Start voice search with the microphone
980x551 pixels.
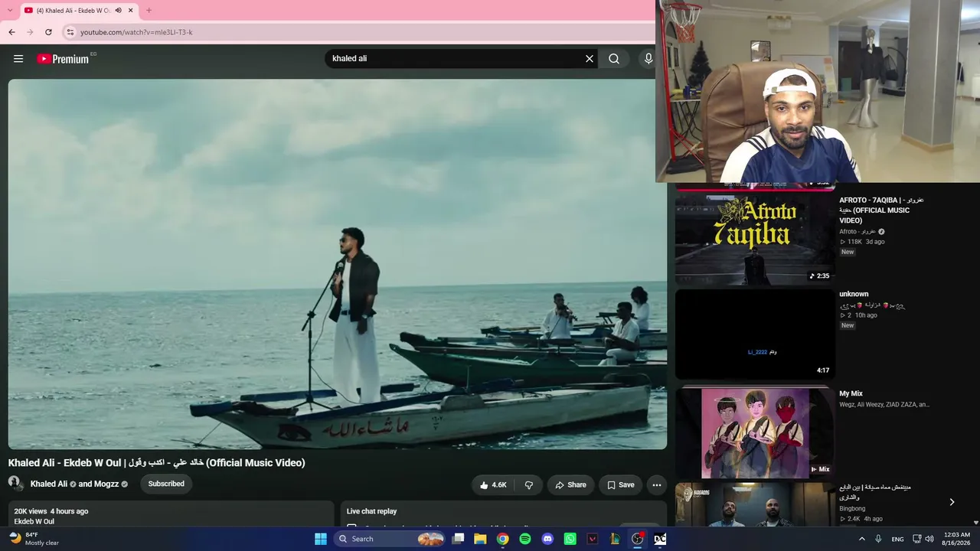coord(648,59)
